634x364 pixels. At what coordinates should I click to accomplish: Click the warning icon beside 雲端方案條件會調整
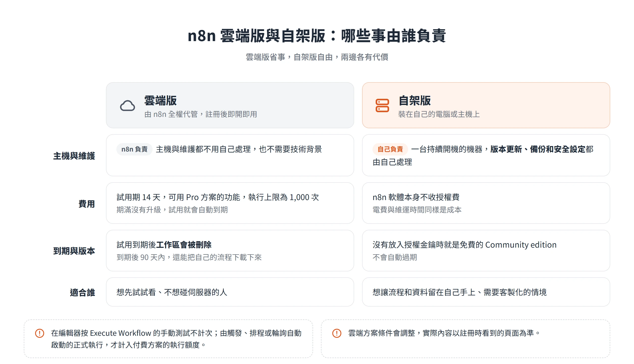coord(337,333)
